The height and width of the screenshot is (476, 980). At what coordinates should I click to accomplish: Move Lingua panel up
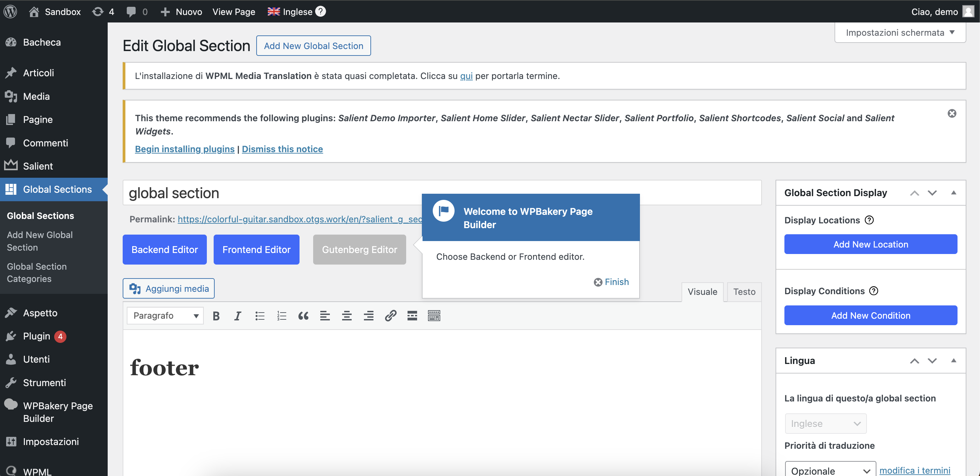(x=915, y=361)
